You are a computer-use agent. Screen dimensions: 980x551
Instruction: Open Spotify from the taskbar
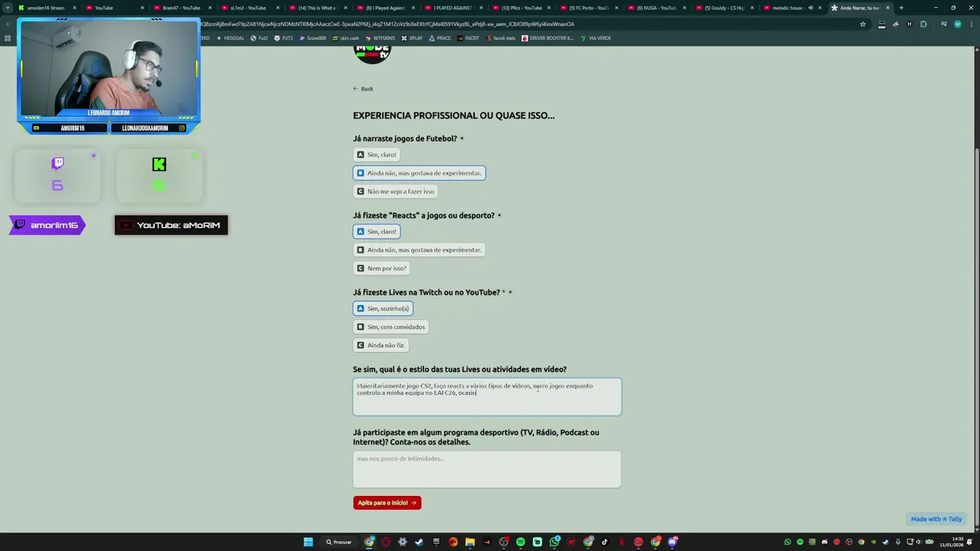(x=521, y=542)
